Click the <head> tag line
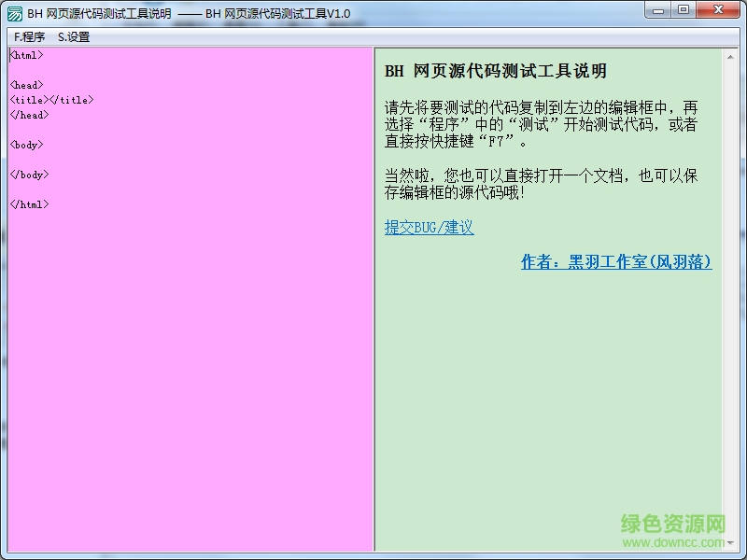Image resolution: width=747 pixels, height=560 pixels. tap(27, 85)
